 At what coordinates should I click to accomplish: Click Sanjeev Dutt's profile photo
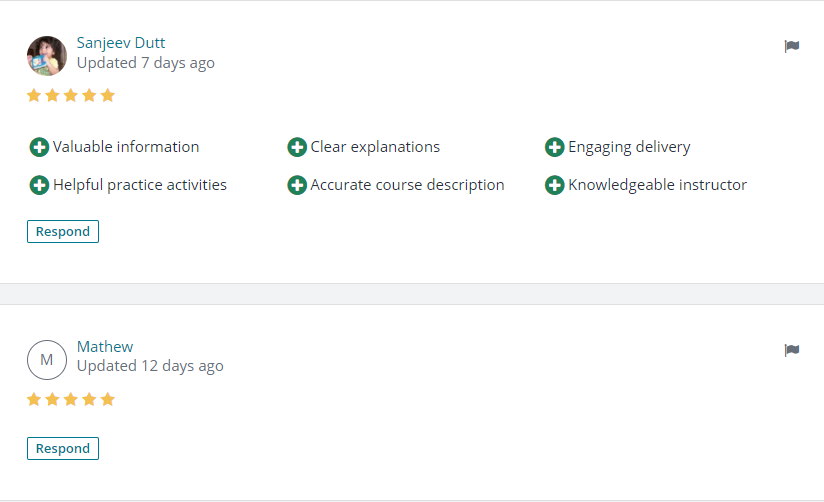pyautogui.click(x=47, y=56)
